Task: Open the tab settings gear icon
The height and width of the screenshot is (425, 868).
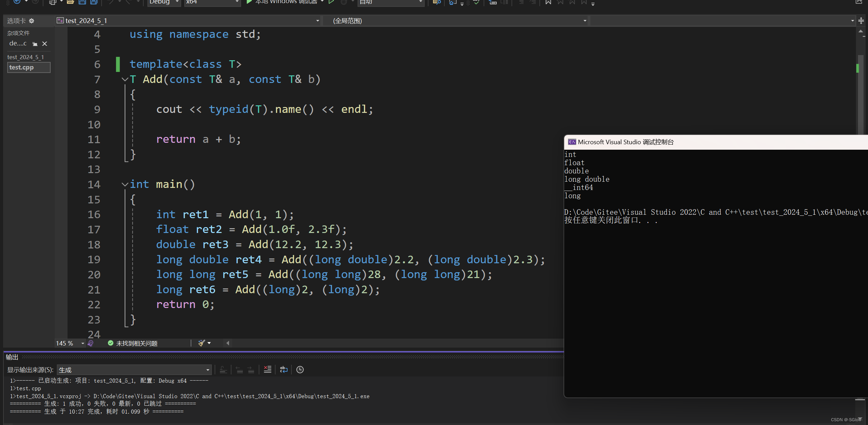Action: [x=32, y=21]
